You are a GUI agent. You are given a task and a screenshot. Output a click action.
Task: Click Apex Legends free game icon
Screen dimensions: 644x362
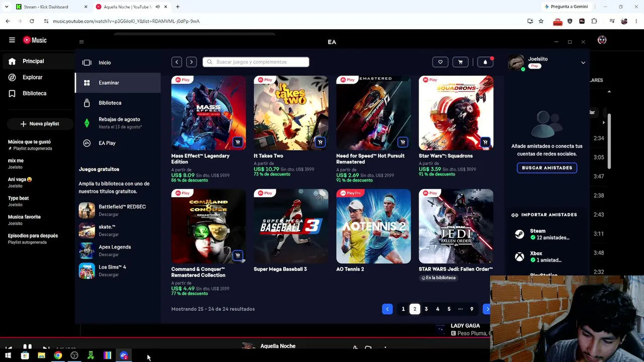tap(87, 250)
